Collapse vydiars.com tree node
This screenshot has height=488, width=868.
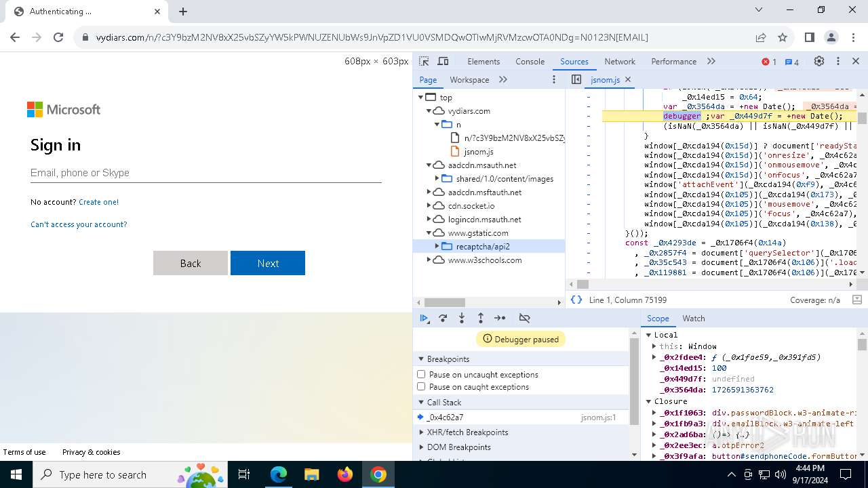coord(429,110)
